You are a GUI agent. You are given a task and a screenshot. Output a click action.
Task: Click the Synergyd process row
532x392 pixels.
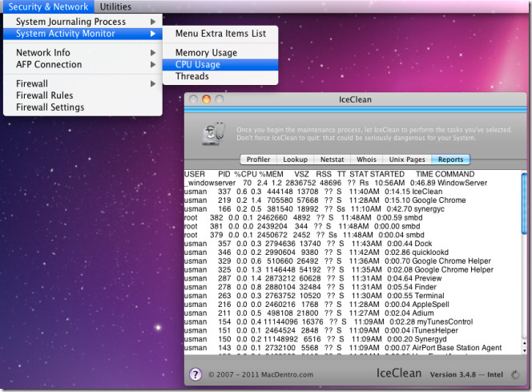point(353,339)
